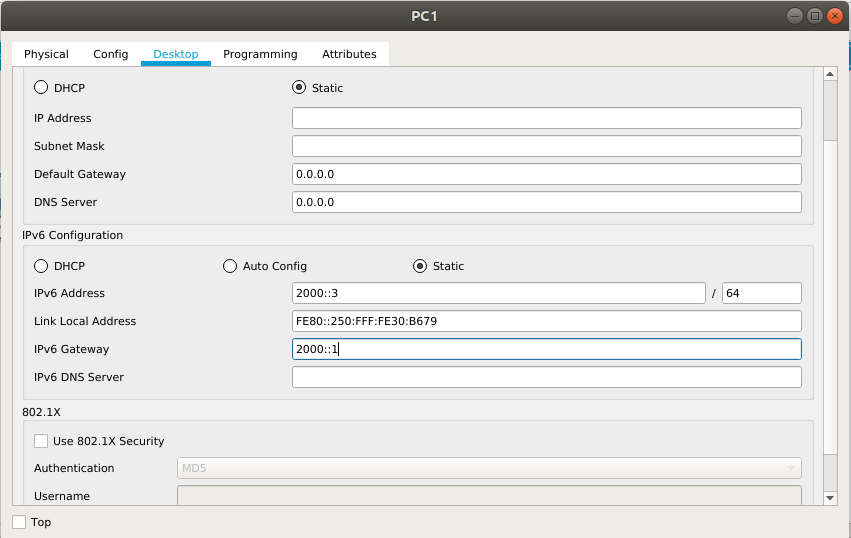Tick the Top checkbox

click(20, 522)
